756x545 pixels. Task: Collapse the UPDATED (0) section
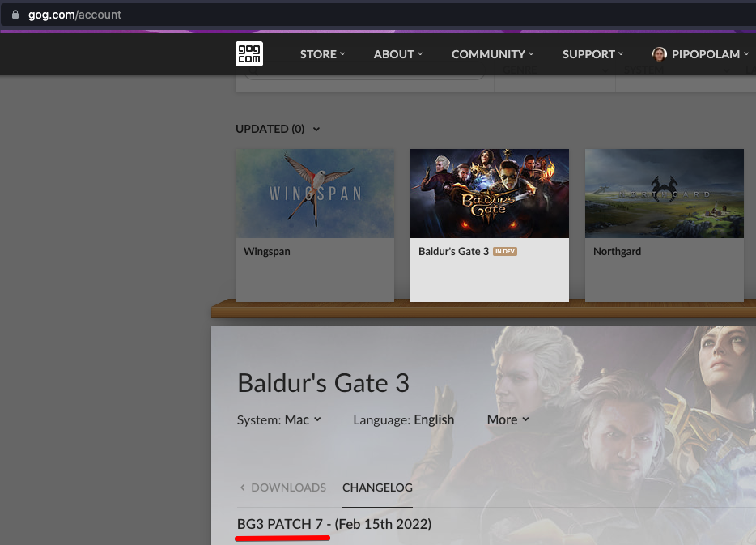(278, 129)
